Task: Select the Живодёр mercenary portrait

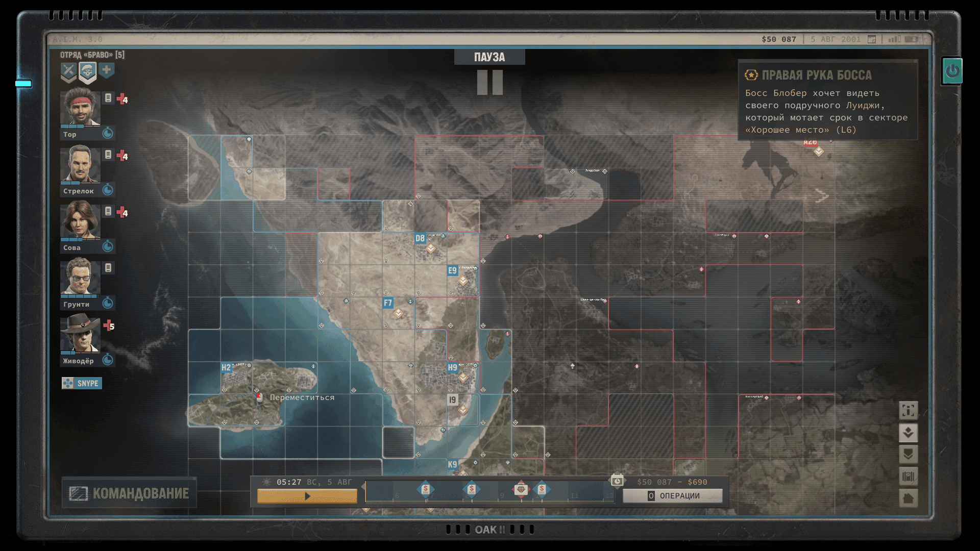Action: coord(80,333)
